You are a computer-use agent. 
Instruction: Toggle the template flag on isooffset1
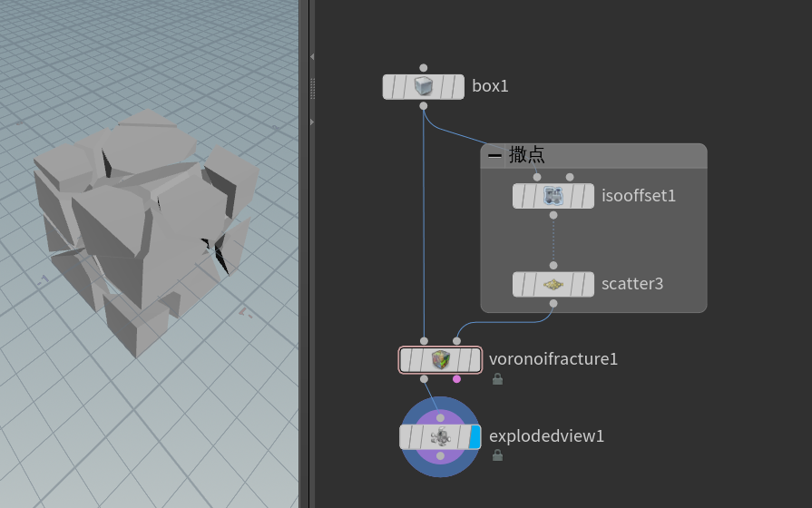[577, 196]
